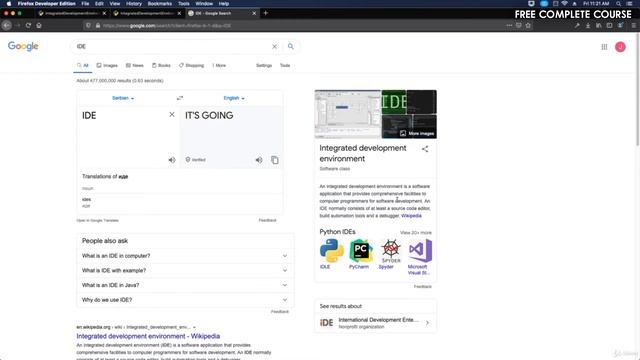Click 'Open in Google Translate'
Image resolution: width=640 pixels, height=360 pixels.
tap(98, 220)
